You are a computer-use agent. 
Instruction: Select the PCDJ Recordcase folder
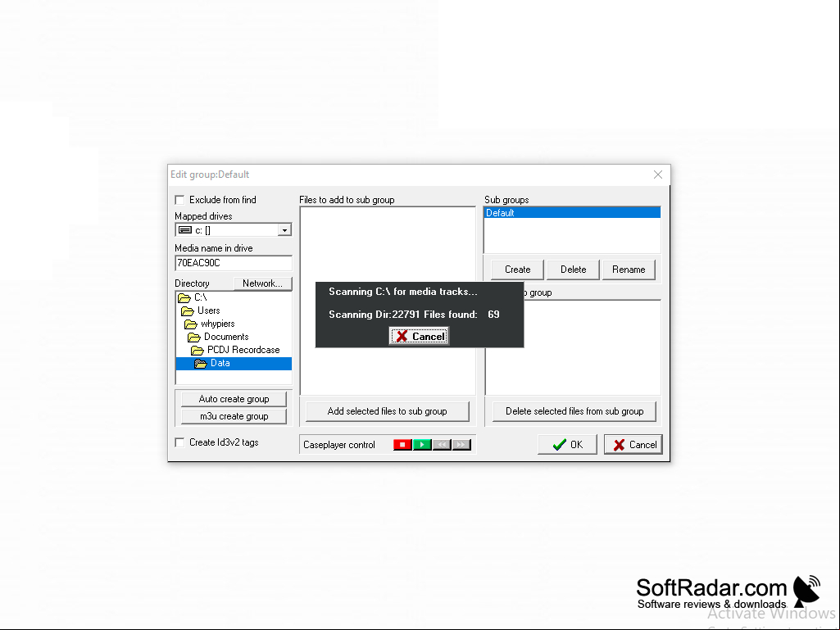point(243,350)
